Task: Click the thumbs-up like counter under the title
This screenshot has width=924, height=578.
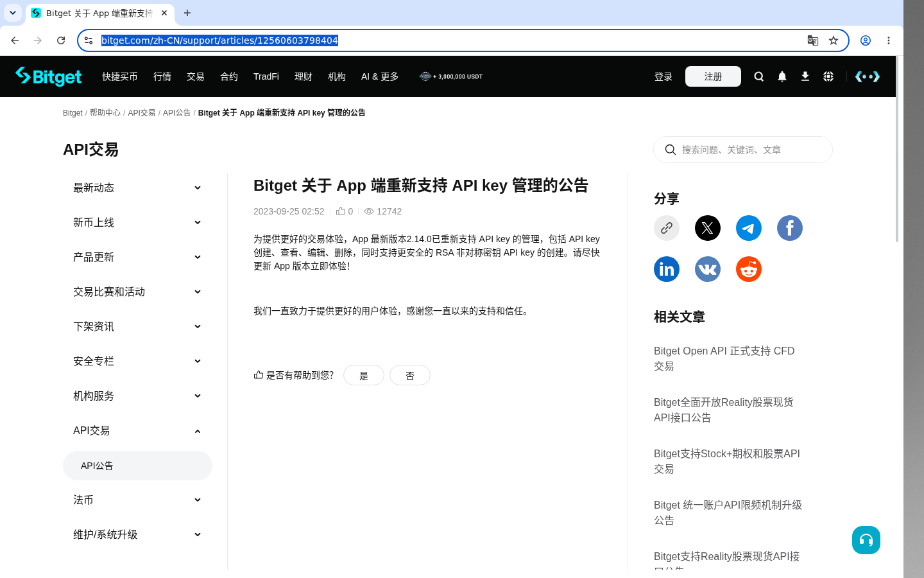Action: (345, 211)
